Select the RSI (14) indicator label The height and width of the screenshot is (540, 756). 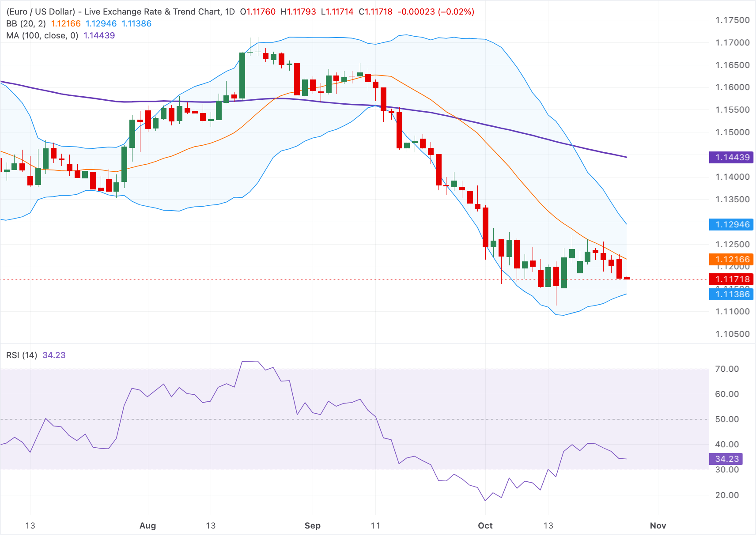point(22,355)
